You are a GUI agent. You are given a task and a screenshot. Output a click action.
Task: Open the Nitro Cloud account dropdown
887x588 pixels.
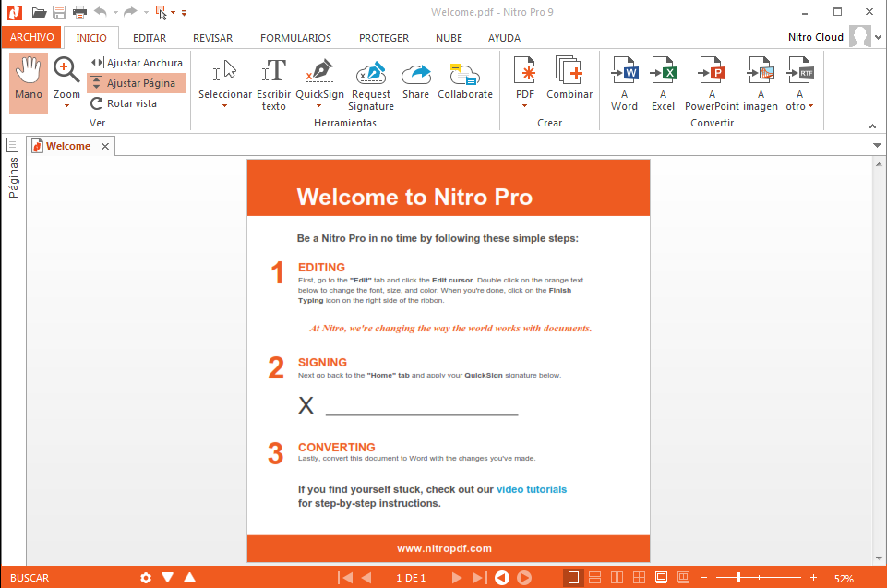point(878,37)
